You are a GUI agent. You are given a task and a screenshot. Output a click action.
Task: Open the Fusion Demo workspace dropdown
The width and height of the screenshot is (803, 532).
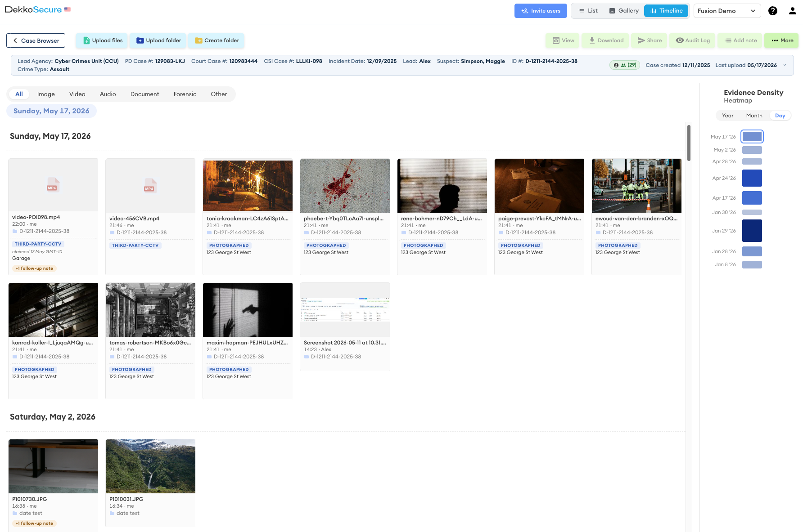[x=727, y=11]
